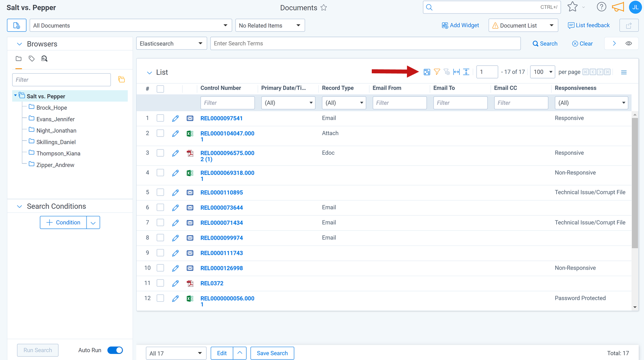Open the JL user avatar menu
Screen dimensions: 644x360
click(635, 7)
